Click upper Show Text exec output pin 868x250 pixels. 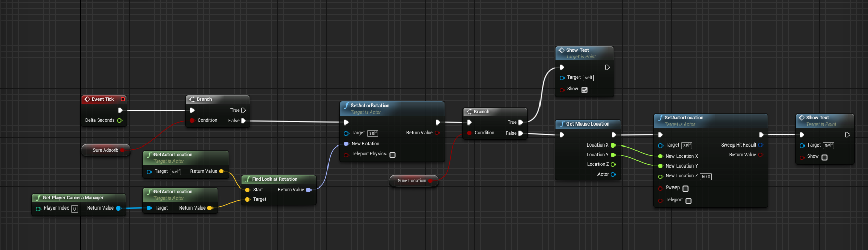[x=607, y=67]
